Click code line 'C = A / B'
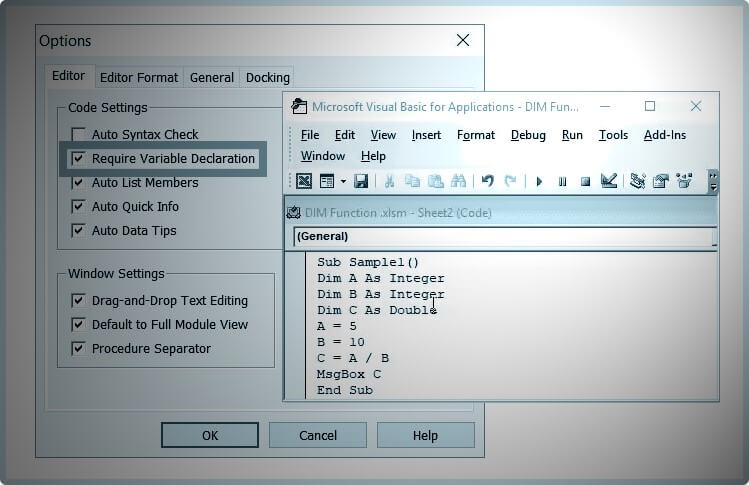The width and height of the screenshot is (749, 485). [x=353, y=358]
